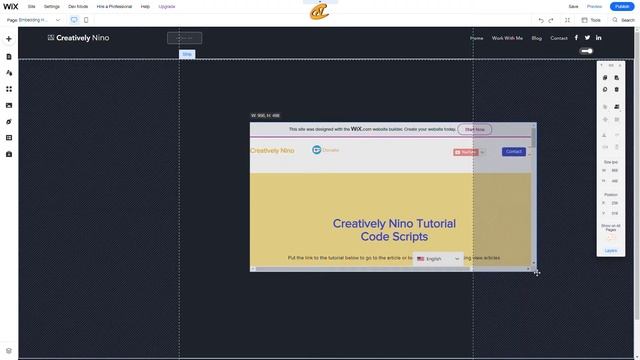Click the X position field in toolbar panel
Screen dimensions: 640x360
pyautogui.click(x=614, y=203)
